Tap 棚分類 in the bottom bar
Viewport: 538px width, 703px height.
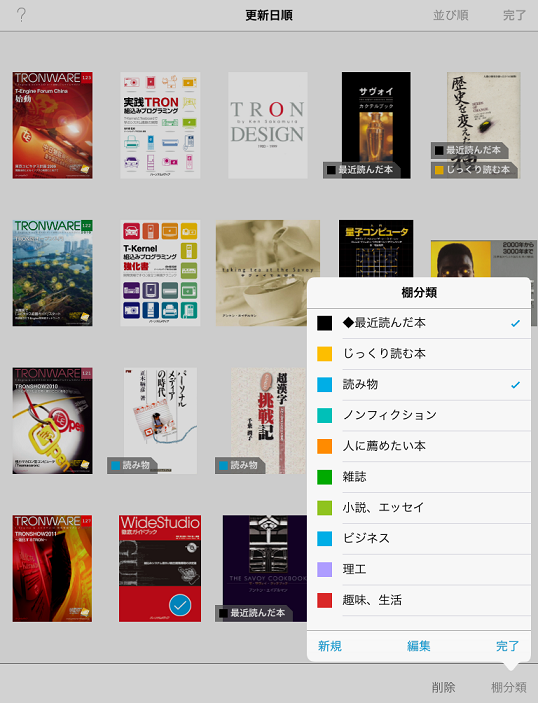[x=509, y=687]
